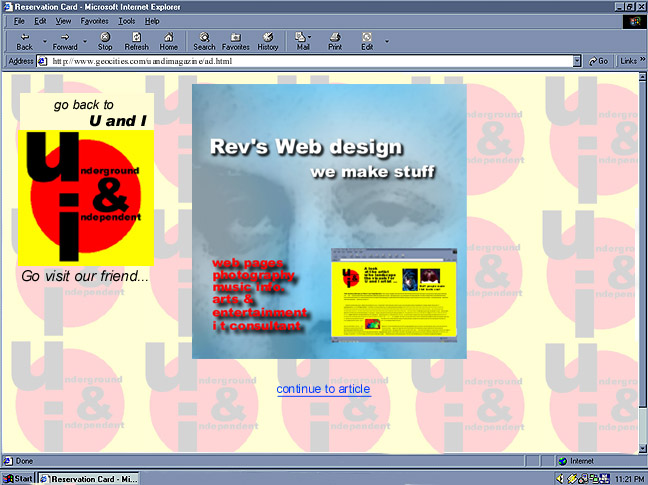The image size is (648, 485).
Task: Open the Windows Start menu
Action: click(18, 478)
